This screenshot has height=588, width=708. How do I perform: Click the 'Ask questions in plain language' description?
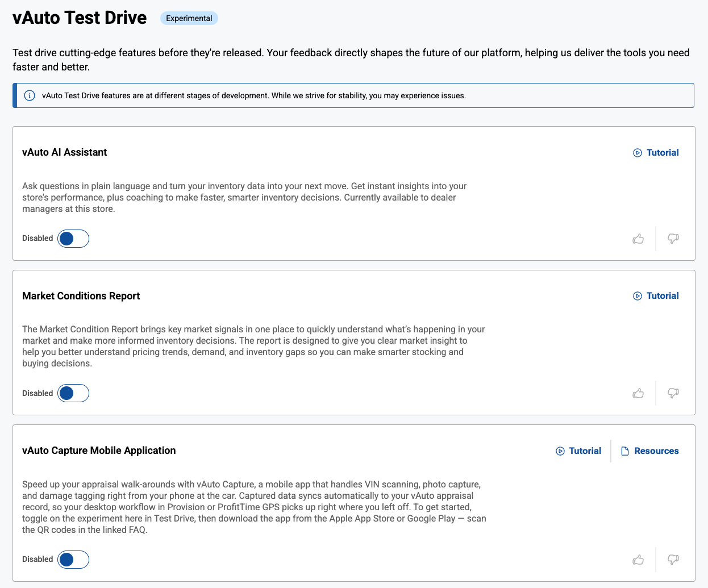[x=244, y=197]
